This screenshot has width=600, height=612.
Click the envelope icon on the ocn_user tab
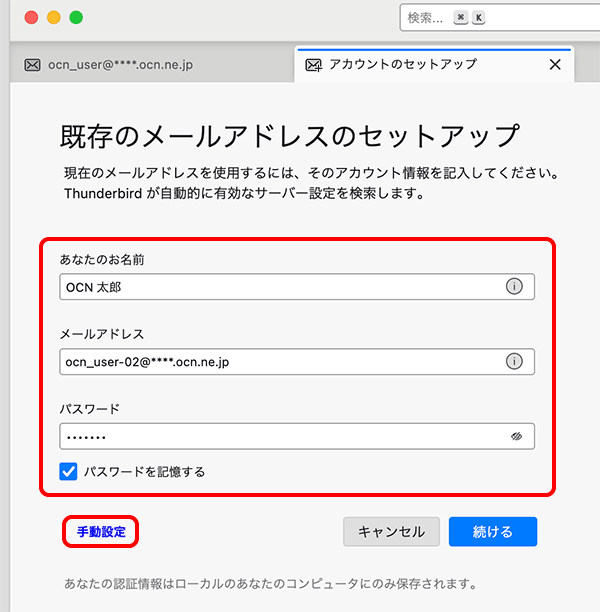[32, 65]
